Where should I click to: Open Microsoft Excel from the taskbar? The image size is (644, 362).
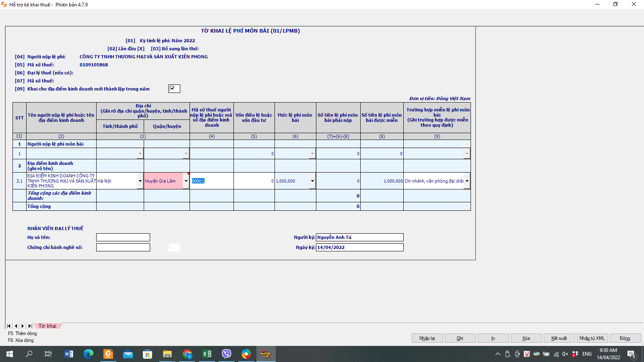(207, 354)
